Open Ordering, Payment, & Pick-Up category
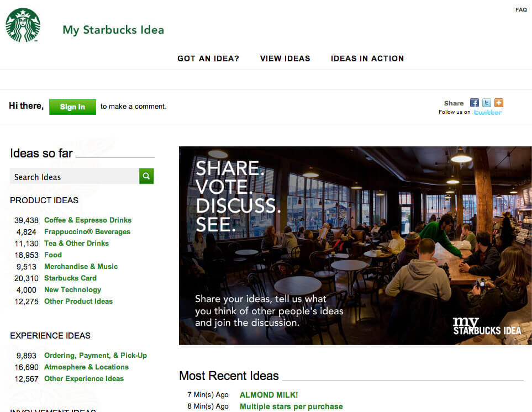The width and height of the screenshot is (532, 412). coord(96,355)
